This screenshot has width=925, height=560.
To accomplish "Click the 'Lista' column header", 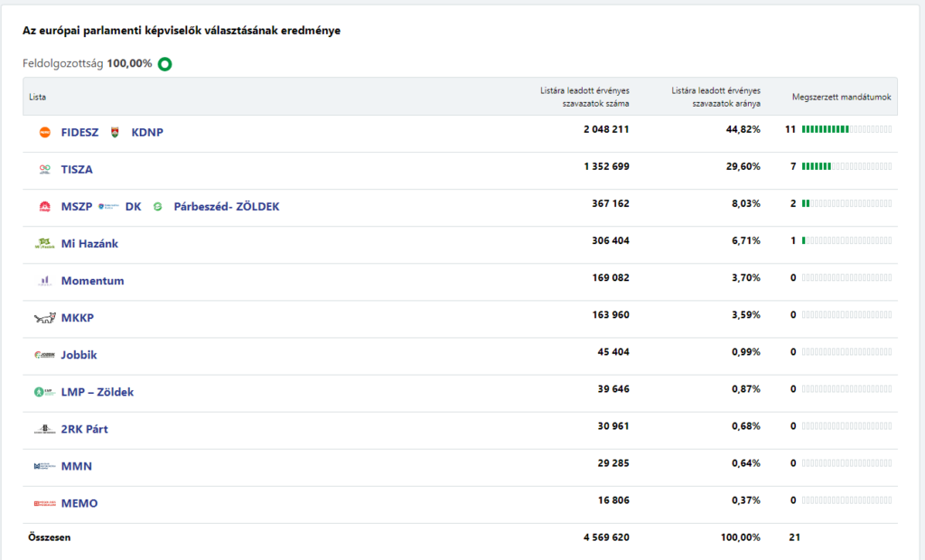I will coord(38,97).
